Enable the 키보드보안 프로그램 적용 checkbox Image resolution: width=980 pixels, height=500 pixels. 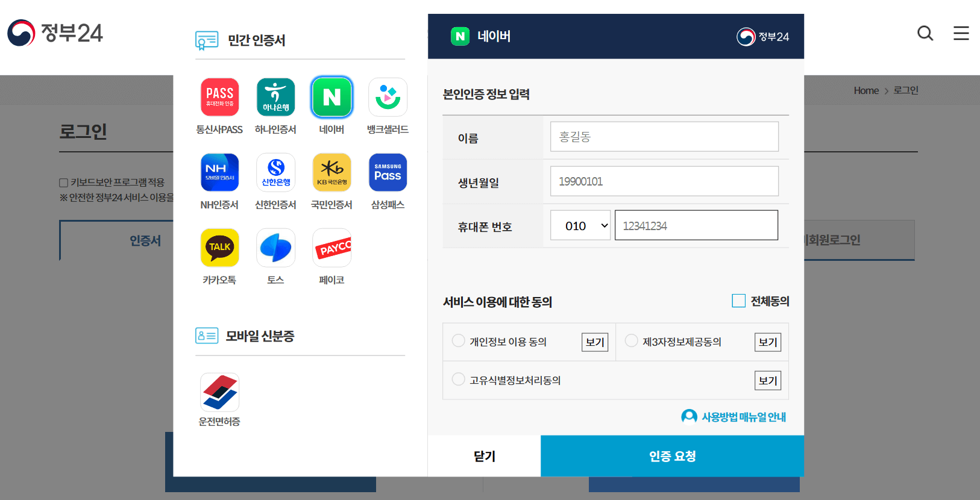click(x=63, y=183)
